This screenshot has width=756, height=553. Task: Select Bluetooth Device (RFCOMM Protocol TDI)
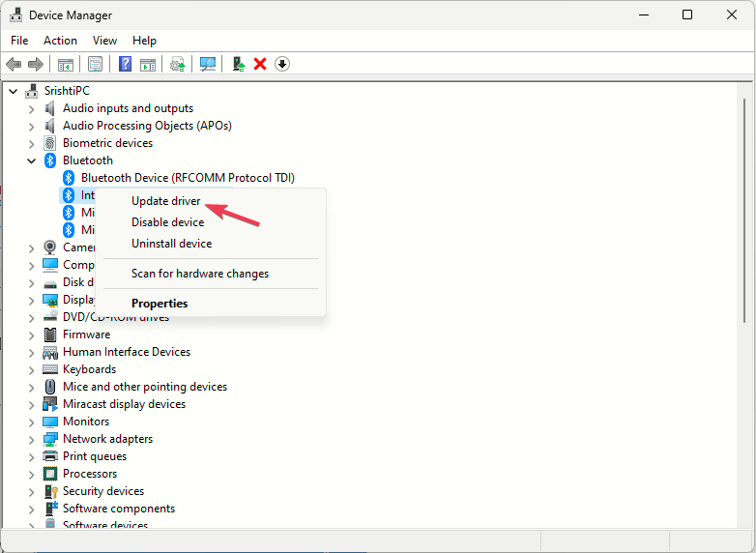coord(188,178)
